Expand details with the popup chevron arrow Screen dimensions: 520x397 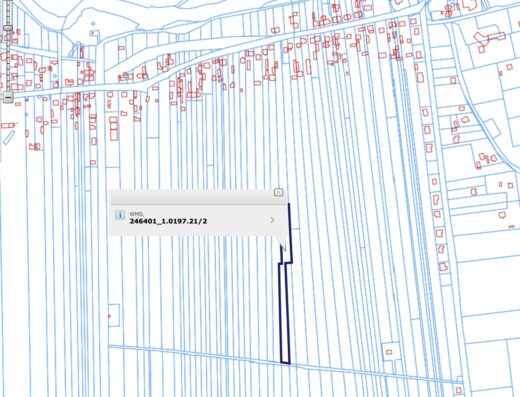pos(272,220)
